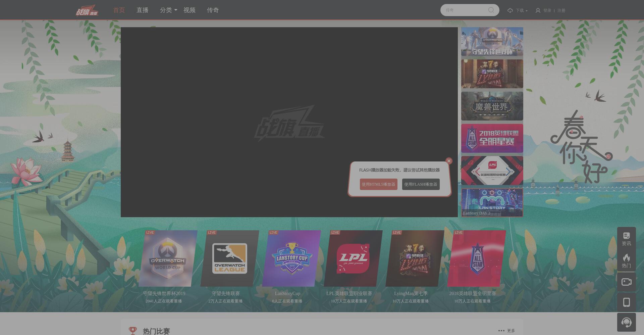
Task: Open the LyingMan 第7季 live card
Action: tap(415, 258)
